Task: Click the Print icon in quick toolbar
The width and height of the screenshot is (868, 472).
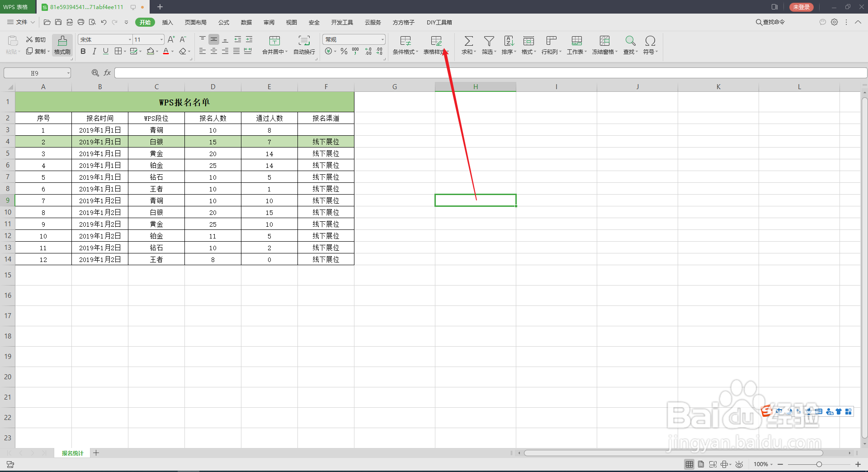Action: tap(81, 22)
